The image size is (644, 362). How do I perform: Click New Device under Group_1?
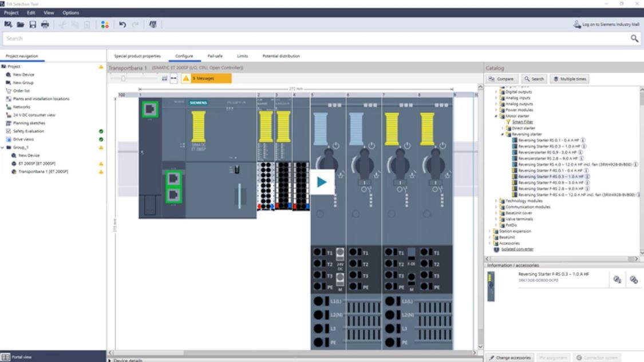coord(29,156)
